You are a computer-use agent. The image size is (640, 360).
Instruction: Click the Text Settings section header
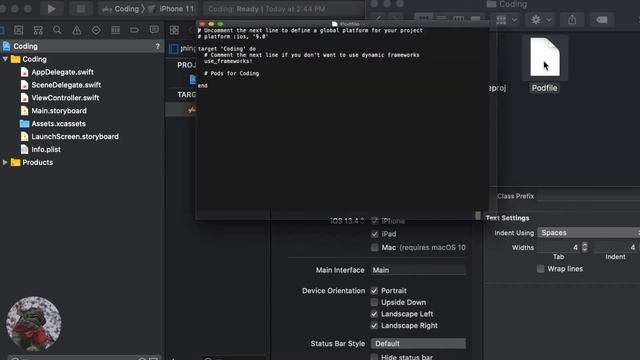[x=507, y=218]
